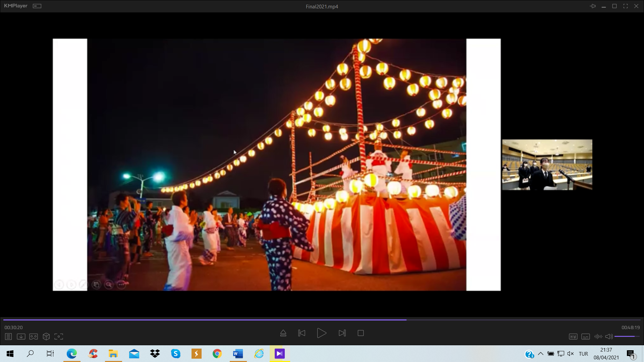Enable VR mode goggles icon

pyautogui.click(x=34, y=337)
